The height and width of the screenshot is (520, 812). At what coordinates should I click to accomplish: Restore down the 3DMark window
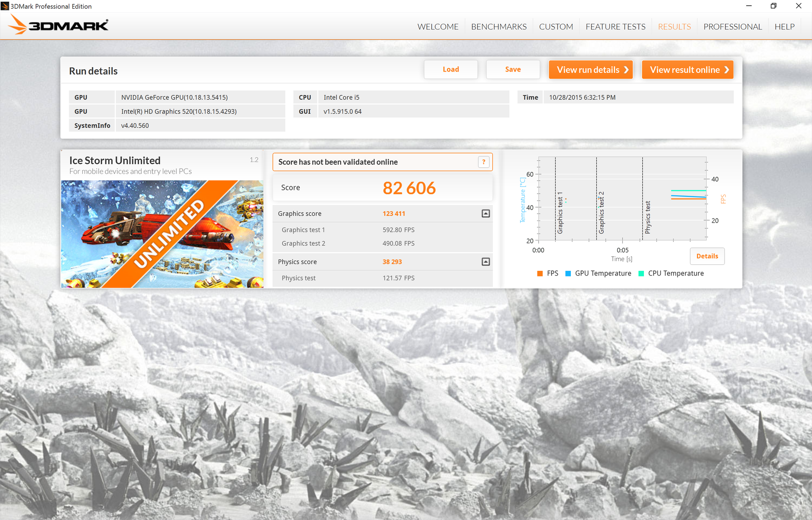[x=773, y=6]
